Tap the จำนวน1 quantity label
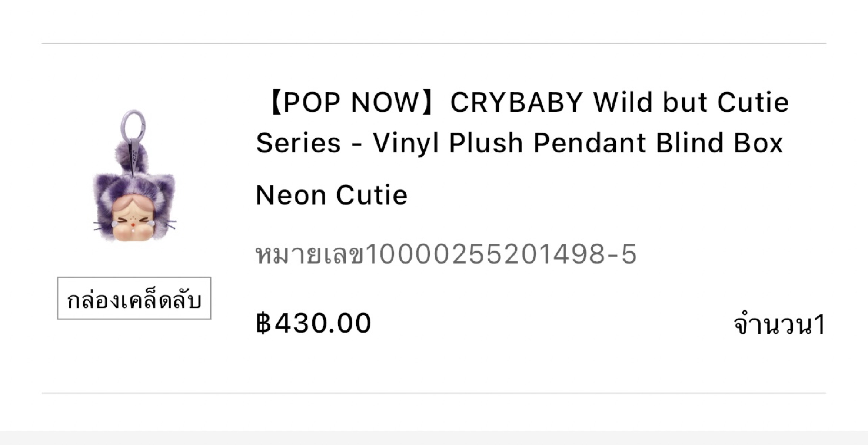 [779, 325]
